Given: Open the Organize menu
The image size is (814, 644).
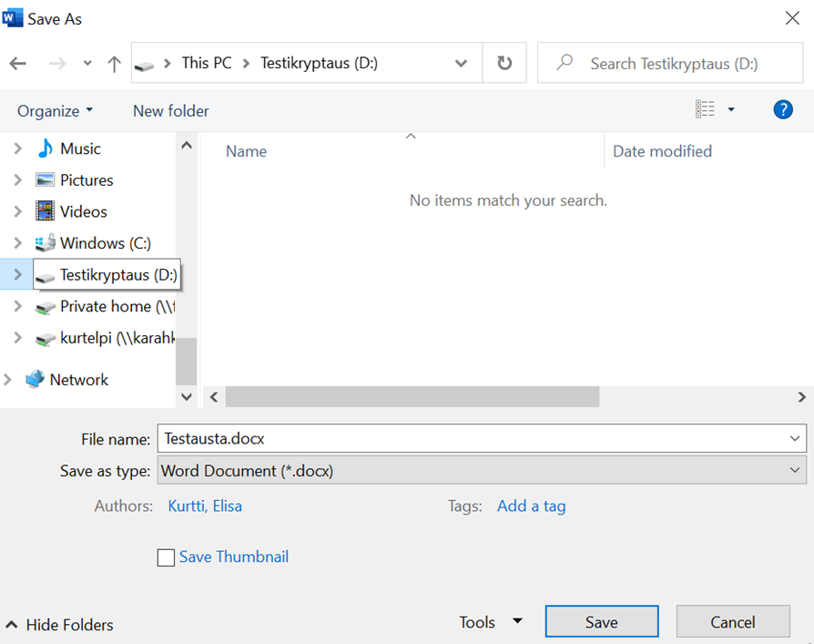Looking at the screenshot, I should [x=55, y=111].
